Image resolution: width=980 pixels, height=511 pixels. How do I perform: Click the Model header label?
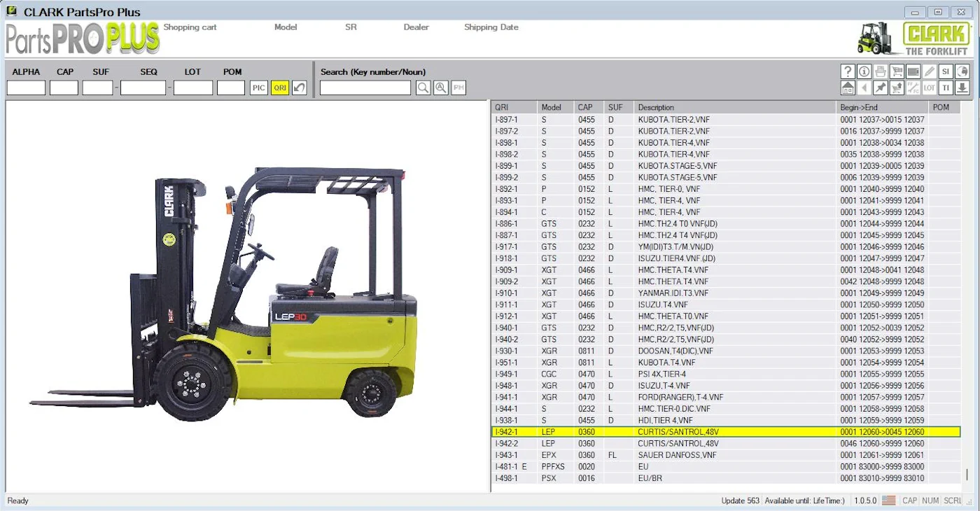point(286,27)
